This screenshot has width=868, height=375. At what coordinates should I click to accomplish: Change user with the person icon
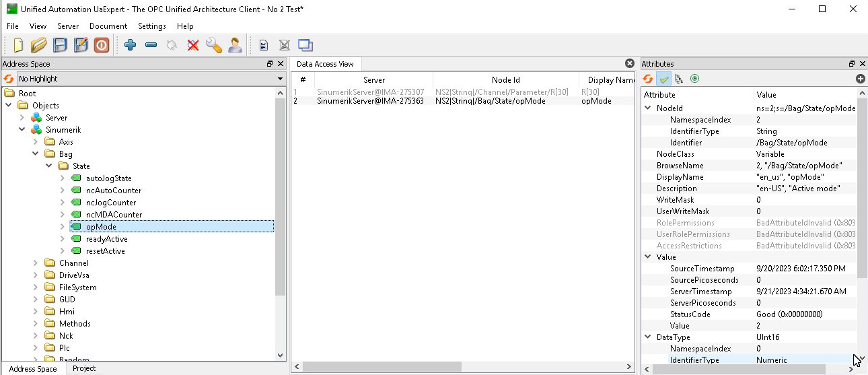[x=235, y=45]
